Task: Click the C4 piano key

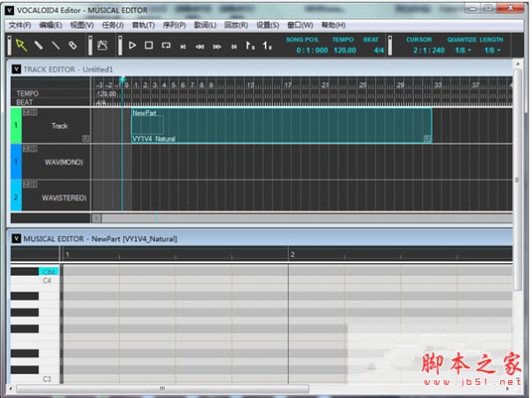Action: tap(35, 281)
